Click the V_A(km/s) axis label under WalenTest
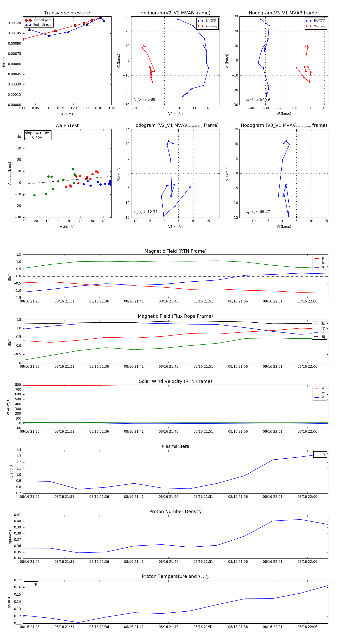 click(67, 227)
